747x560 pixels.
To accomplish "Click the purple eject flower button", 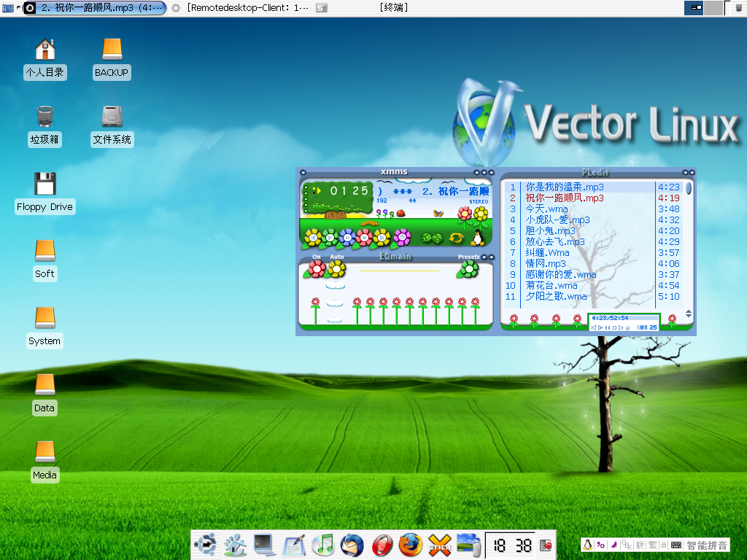I will click(x=402, y=237).
